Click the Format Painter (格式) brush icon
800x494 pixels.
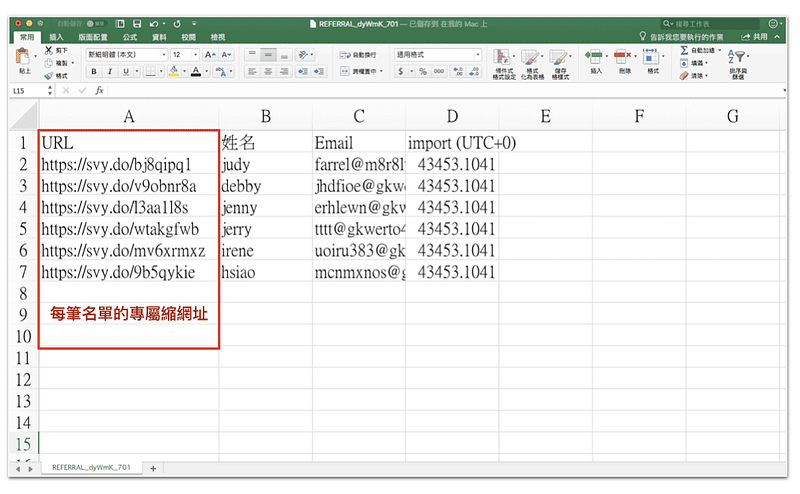[49, 76]
